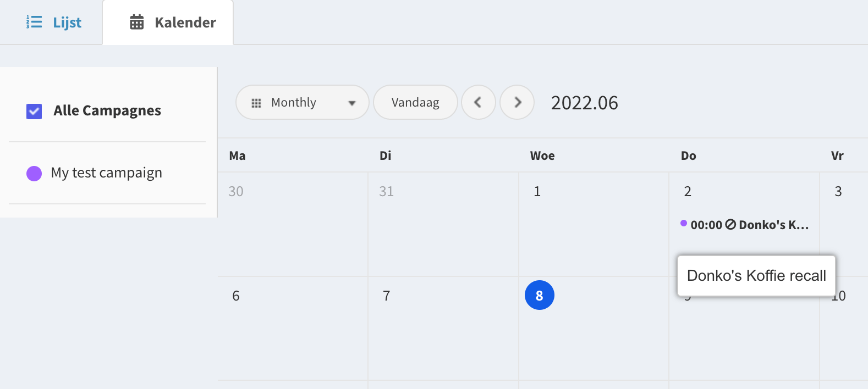This screenshot has height=389, width=868.
Task: Click the purple My test campaign swatch
Action: coord(34,174)
